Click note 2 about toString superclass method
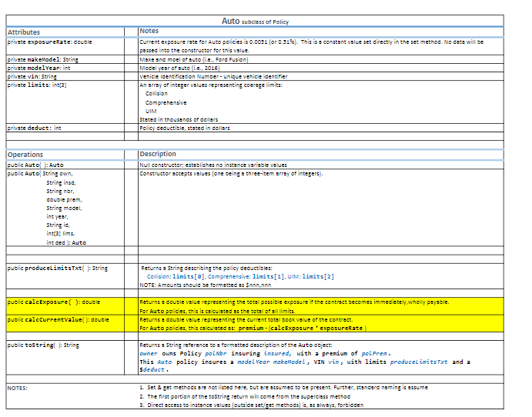Viewport: 532px width, 417px height. (x=245, y=396)
